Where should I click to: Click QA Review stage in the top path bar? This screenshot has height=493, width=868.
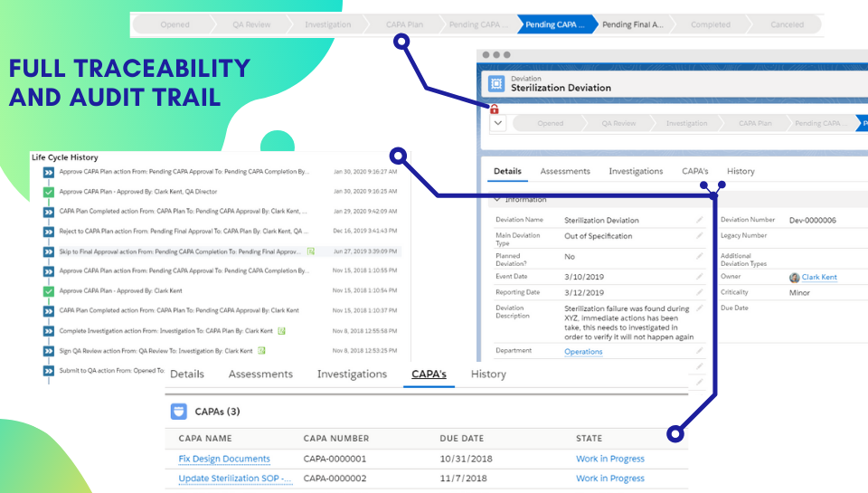251,24
